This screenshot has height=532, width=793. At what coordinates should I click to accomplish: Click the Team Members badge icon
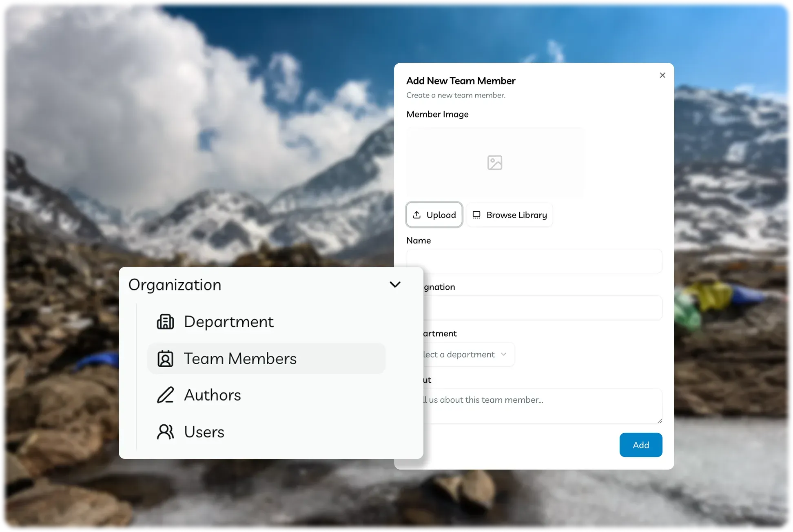pyautogui.click(x=165, y=359)
